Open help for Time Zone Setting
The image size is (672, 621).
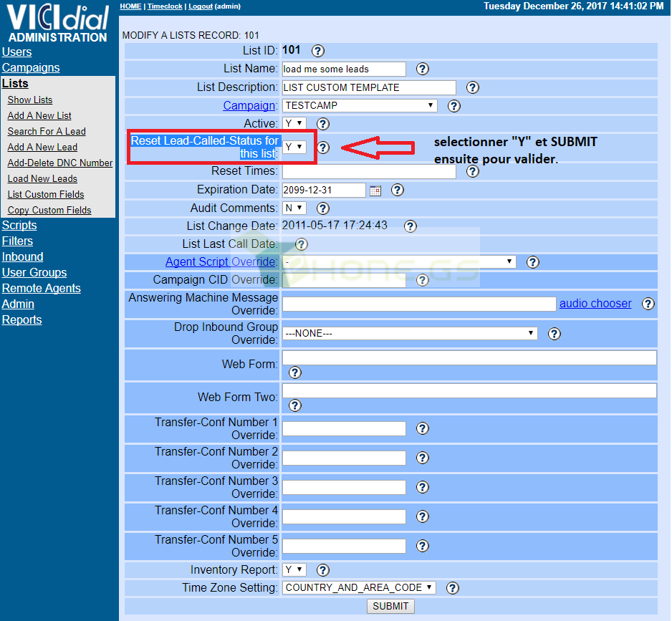tap(453, 588)
